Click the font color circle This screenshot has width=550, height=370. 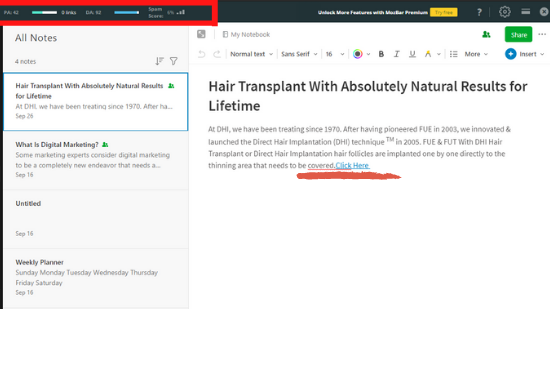click(357, 54)
